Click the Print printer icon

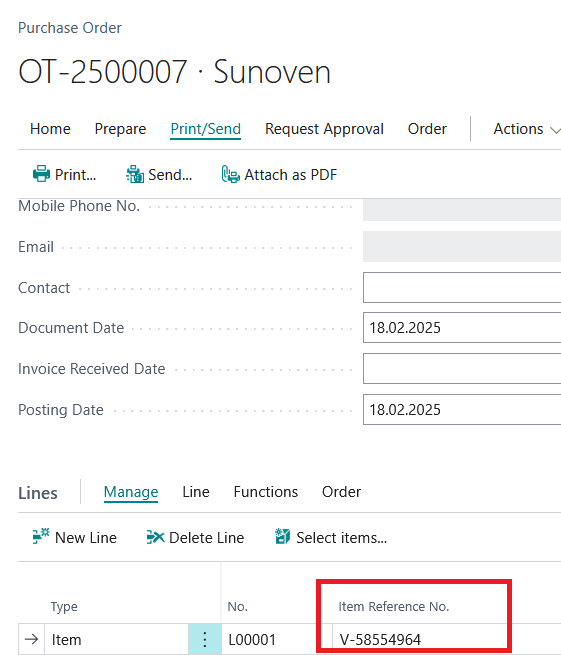[41, 174]
